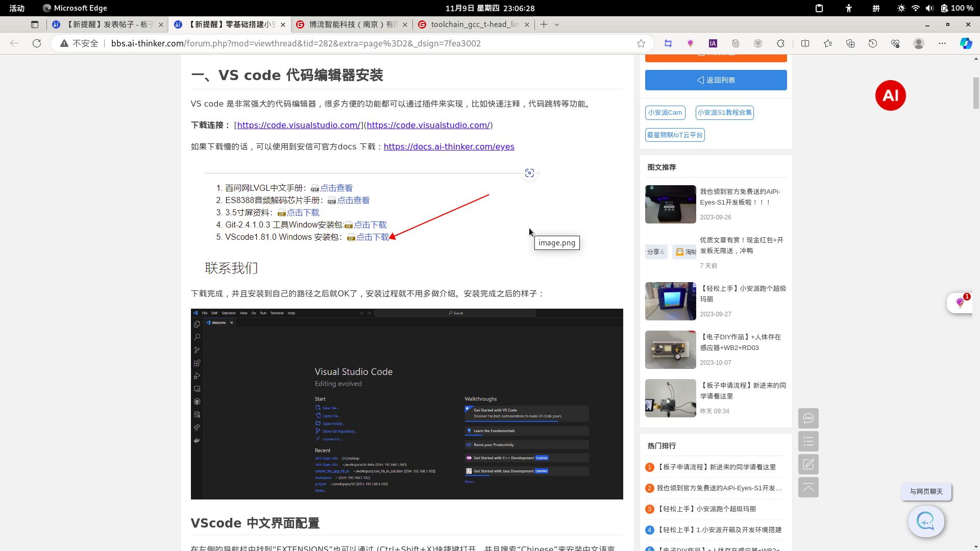The width and height of the screenshot is (980, 551).
Task: Click the page vertical scrollbar thumb
Action: tap(976, 93)
